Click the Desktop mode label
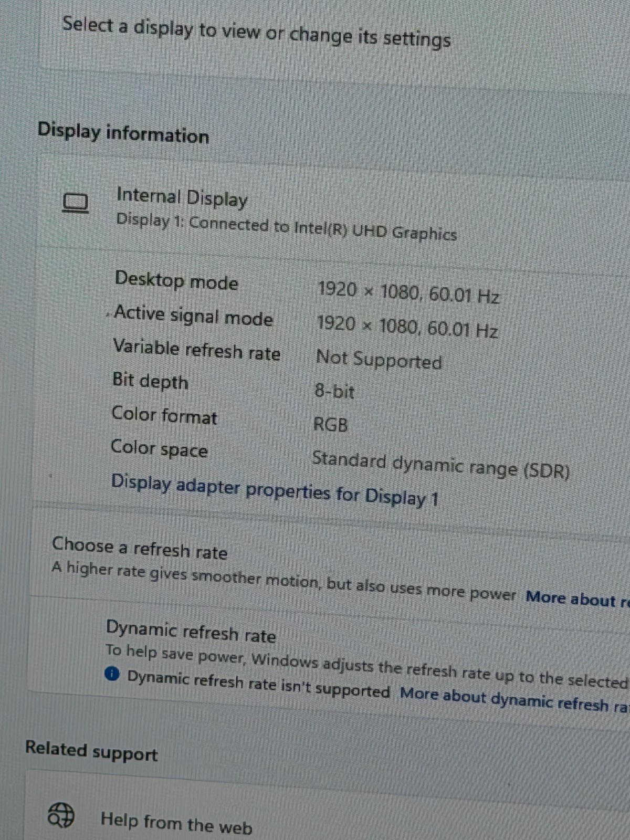This screenshot has height=840, width=630. (176, 280)
